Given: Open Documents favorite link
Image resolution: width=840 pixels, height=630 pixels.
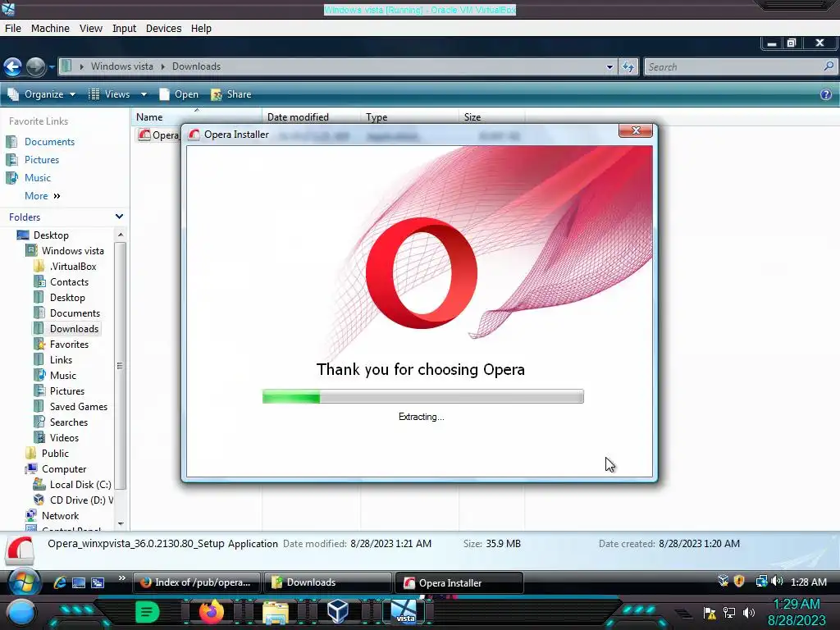Looking at the screenshot, I should point(49,142).
